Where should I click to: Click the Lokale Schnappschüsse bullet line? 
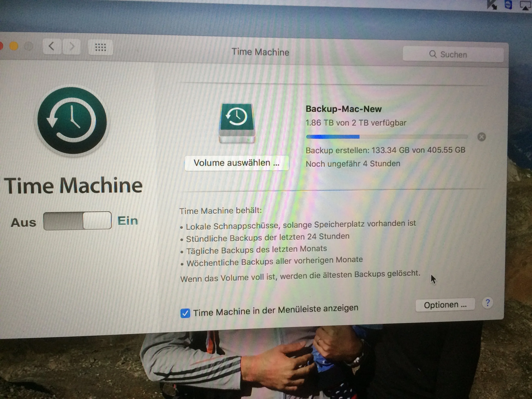(298, 225)
